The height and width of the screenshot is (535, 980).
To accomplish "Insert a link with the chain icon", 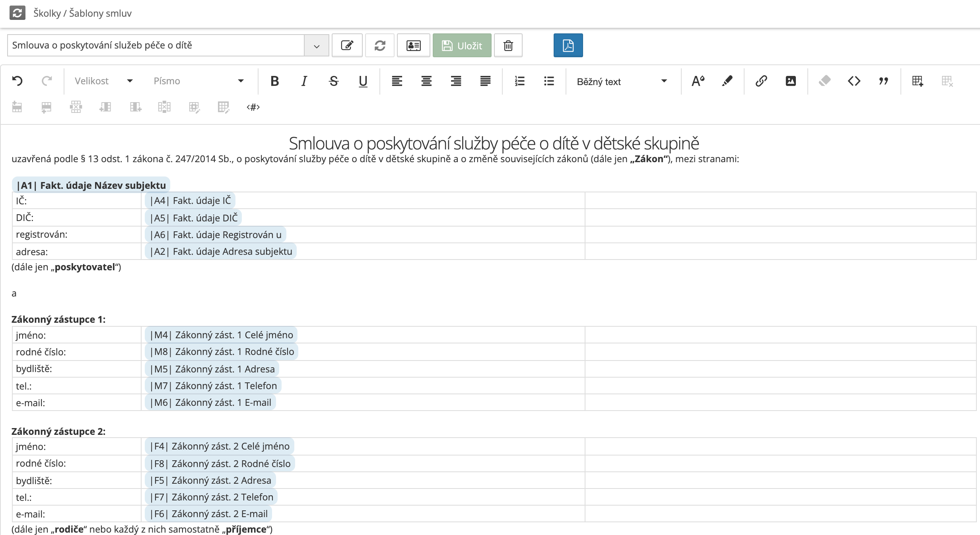I will click(761, 81).
